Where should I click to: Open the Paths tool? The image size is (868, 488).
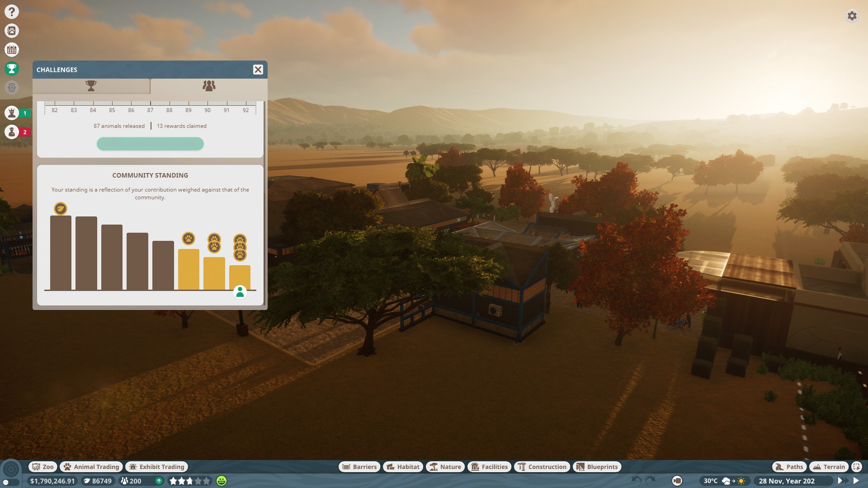[789, 467]
